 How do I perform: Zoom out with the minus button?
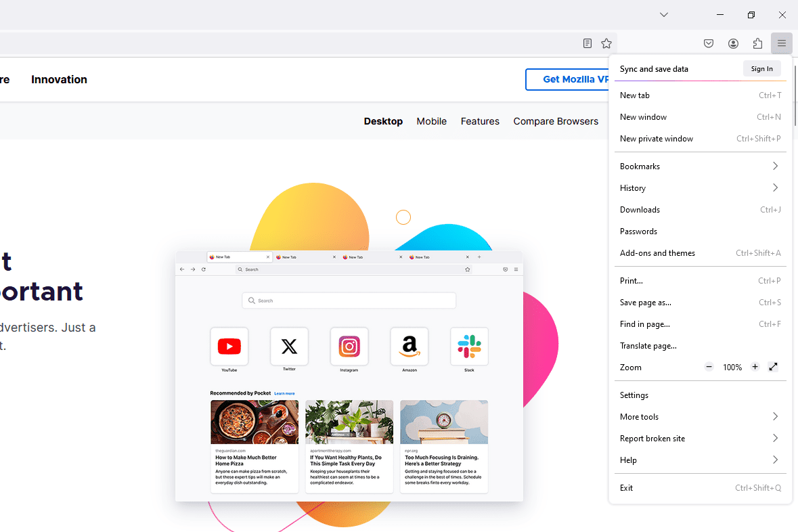click(709, 367)
